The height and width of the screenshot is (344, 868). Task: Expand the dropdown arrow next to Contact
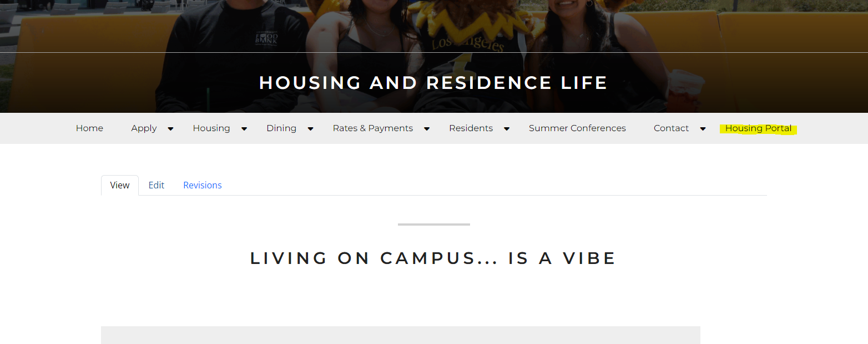[703, 129]
